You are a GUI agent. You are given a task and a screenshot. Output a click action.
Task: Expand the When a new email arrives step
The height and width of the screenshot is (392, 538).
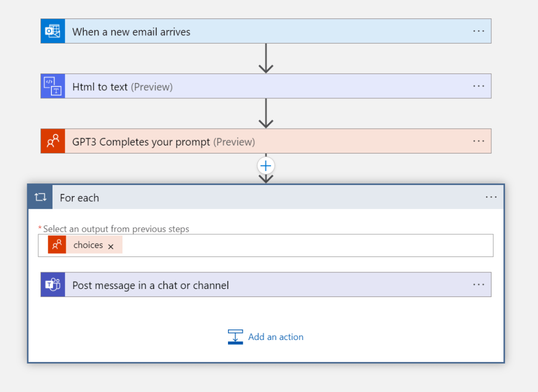coord(266,31)
